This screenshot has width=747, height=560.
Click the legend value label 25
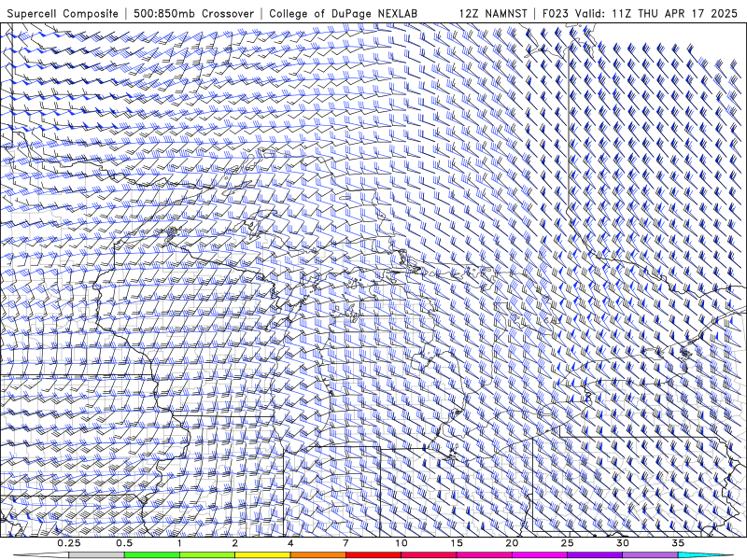coord(567,543)
